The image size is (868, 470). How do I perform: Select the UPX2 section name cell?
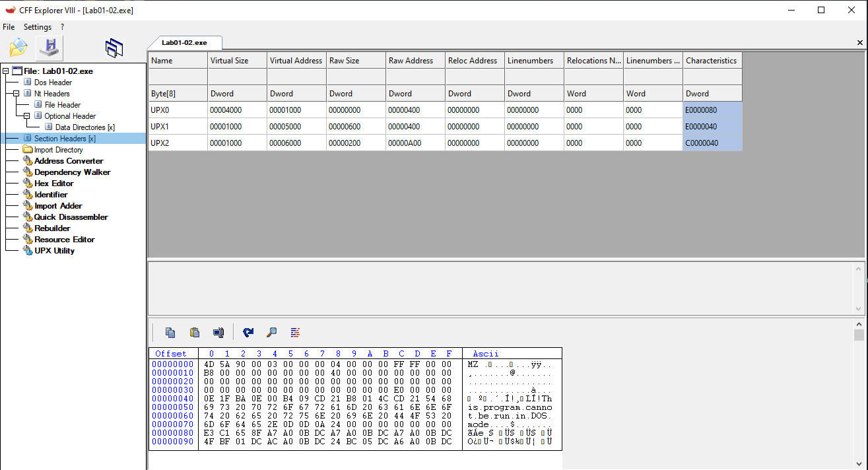coord(178,143)
